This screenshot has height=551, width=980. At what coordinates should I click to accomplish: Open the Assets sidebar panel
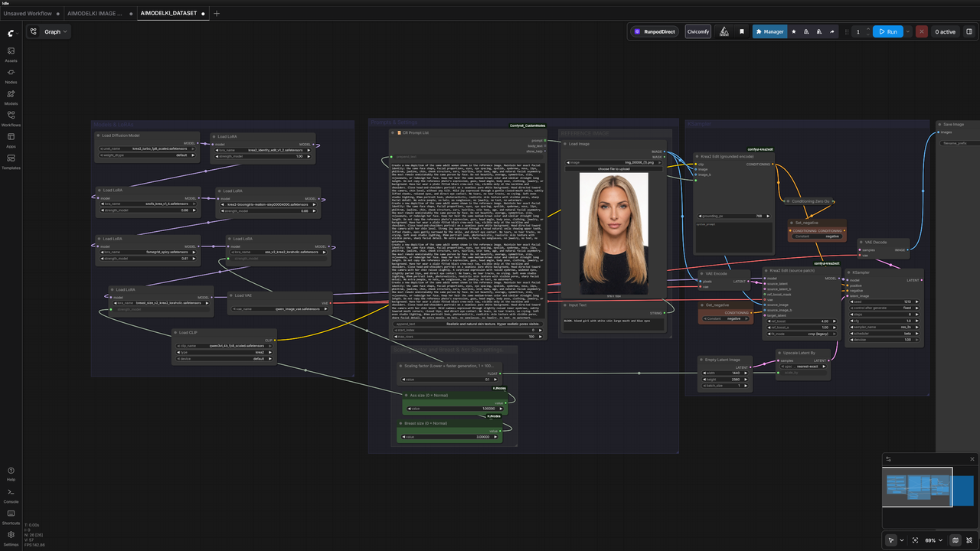click(x=11, y=54)
